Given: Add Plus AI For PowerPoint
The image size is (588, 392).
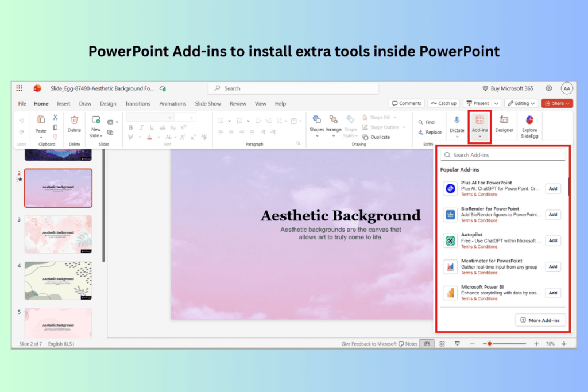Looking at the screenshot, I should tap(553, 188).
